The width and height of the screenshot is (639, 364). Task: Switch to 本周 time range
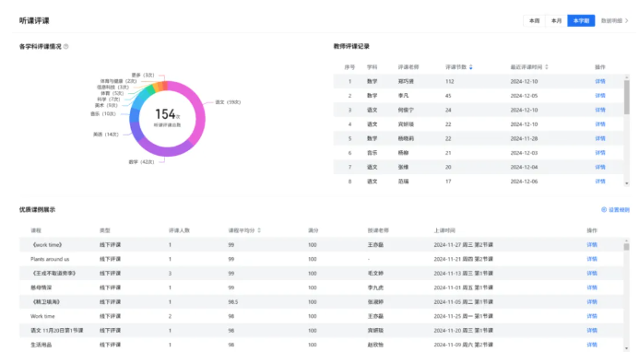(534, 21)
